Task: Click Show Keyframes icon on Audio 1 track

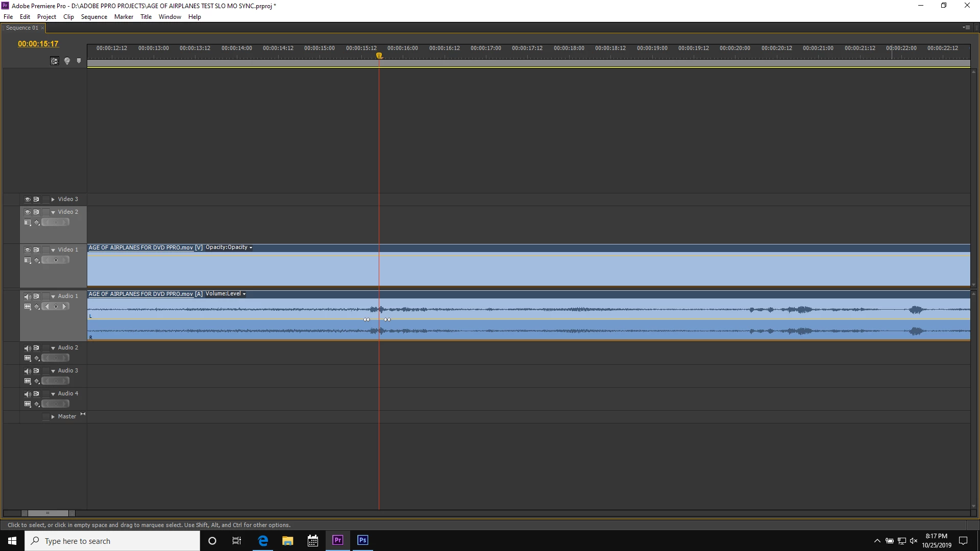Action: [x=37, y=307]
